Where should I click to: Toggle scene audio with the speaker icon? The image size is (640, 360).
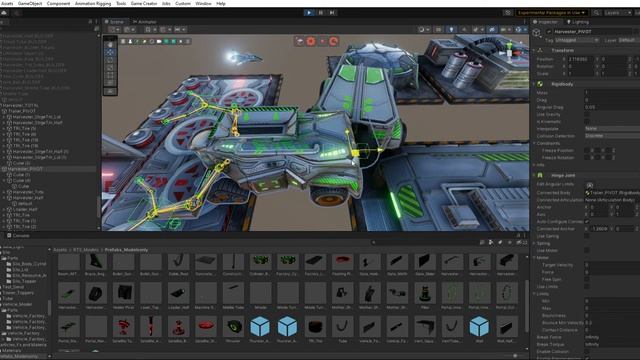point(464,29)
